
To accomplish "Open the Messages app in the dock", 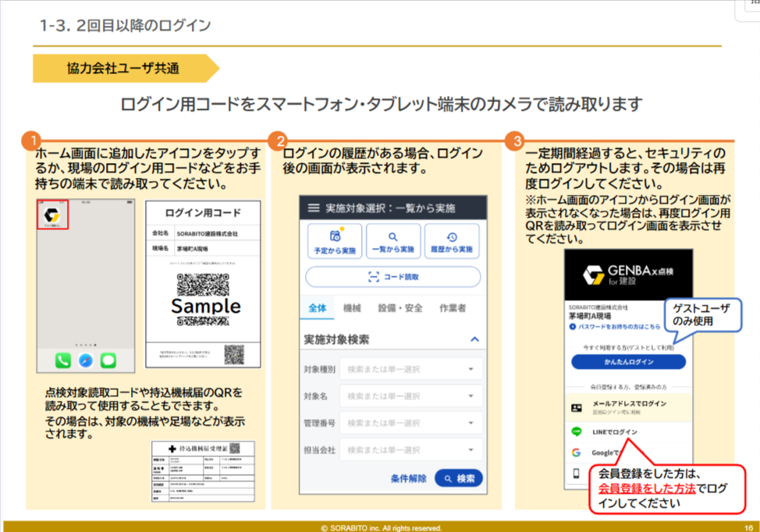I will click(108, 360).
